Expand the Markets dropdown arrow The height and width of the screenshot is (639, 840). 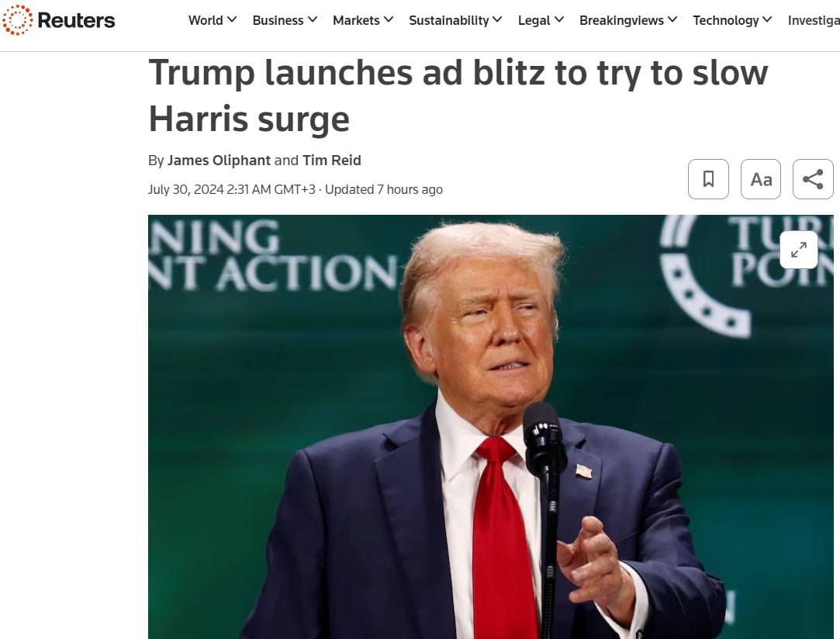(389, 20)
